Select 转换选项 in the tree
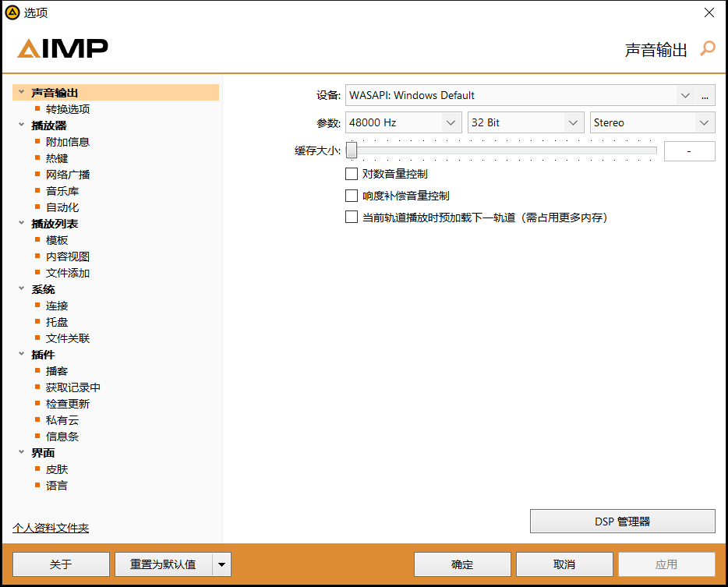 [68, 109]
